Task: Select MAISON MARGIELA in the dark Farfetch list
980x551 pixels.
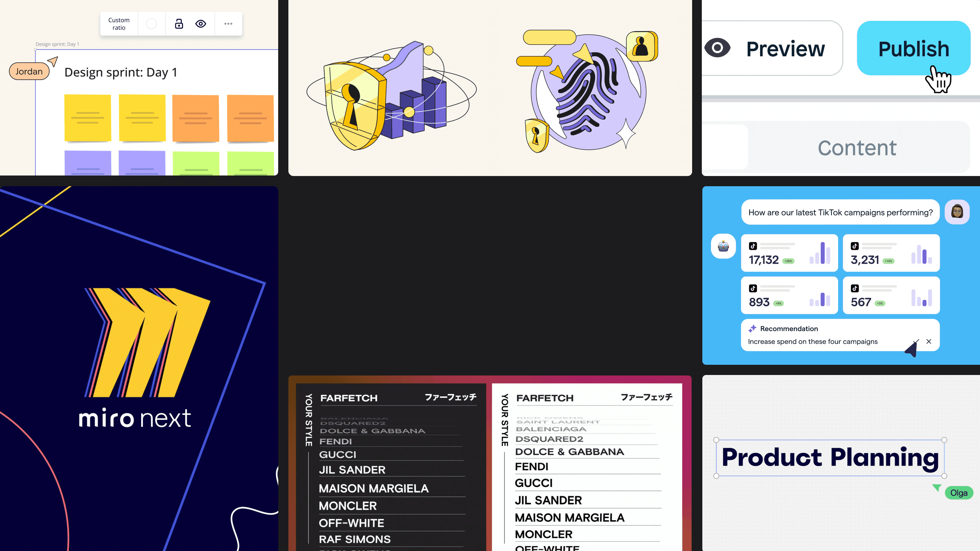Action: [x=374, y=489]
